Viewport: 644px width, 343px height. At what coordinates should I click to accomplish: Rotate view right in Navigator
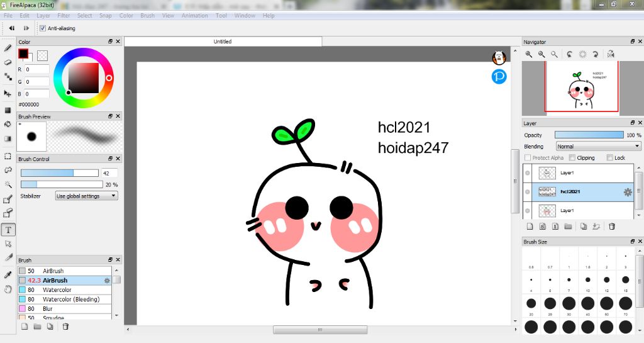(x=595, y=54)
